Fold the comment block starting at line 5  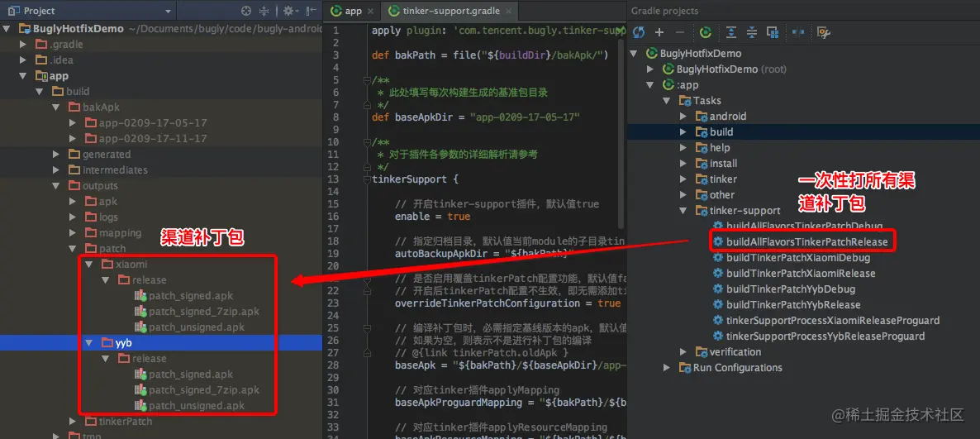pyautogui.click(x=367, y=80)
